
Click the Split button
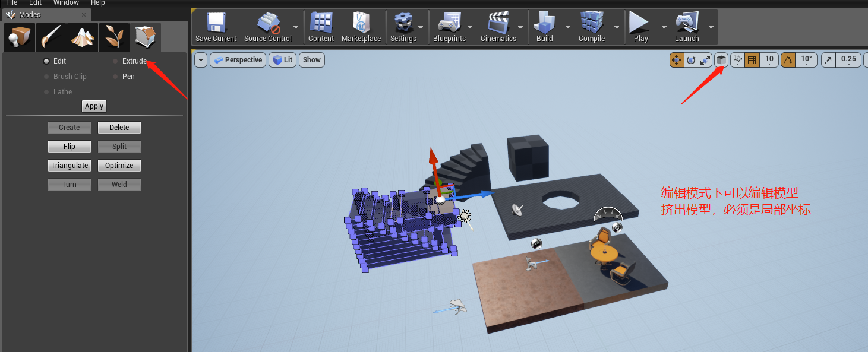pyautogui.click(x=119, y=147)
